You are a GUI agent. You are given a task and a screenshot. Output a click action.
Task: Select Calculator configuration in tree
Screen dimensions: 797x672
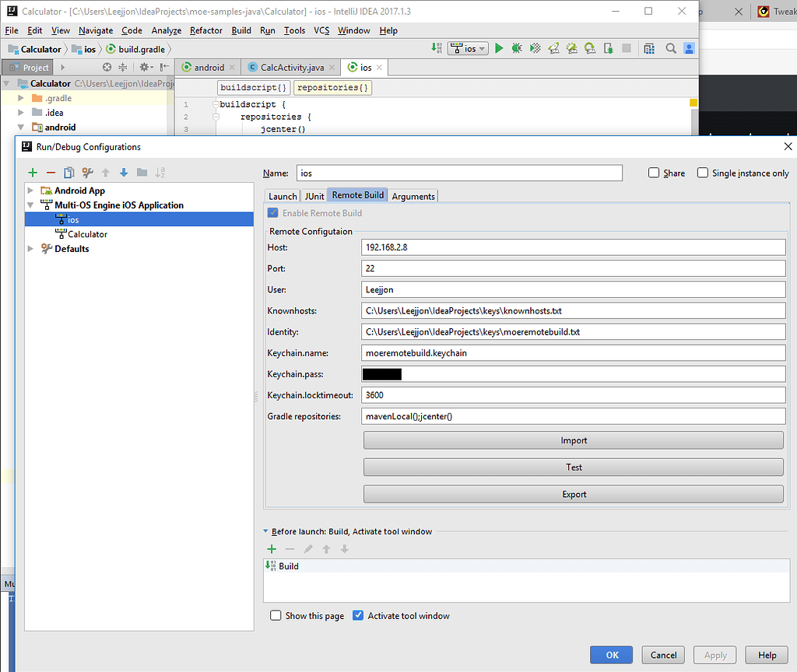coord(87,234)
